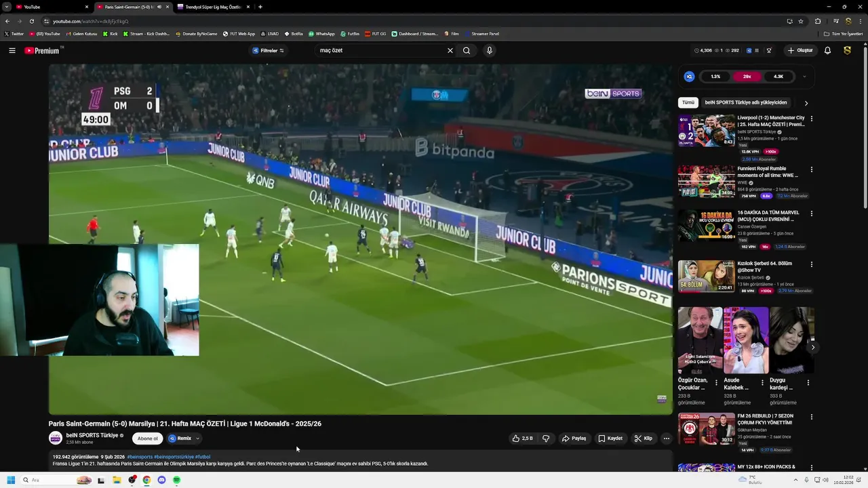Open the FUT Web App bookmark

coord(239,33)
